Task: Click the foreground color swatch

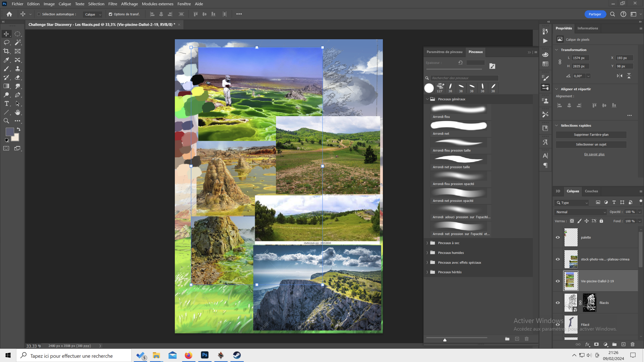Action: 10,132
